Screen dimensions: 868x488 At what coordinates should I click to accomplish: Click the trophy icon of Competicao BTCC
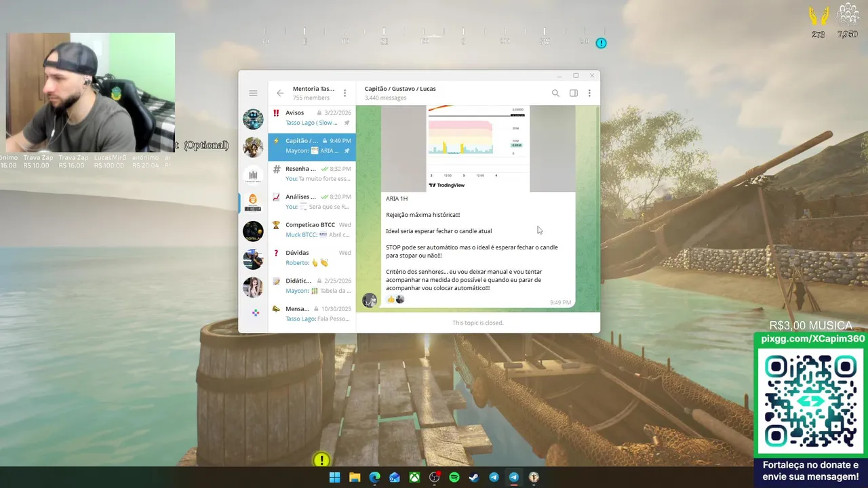pos(276,224)
